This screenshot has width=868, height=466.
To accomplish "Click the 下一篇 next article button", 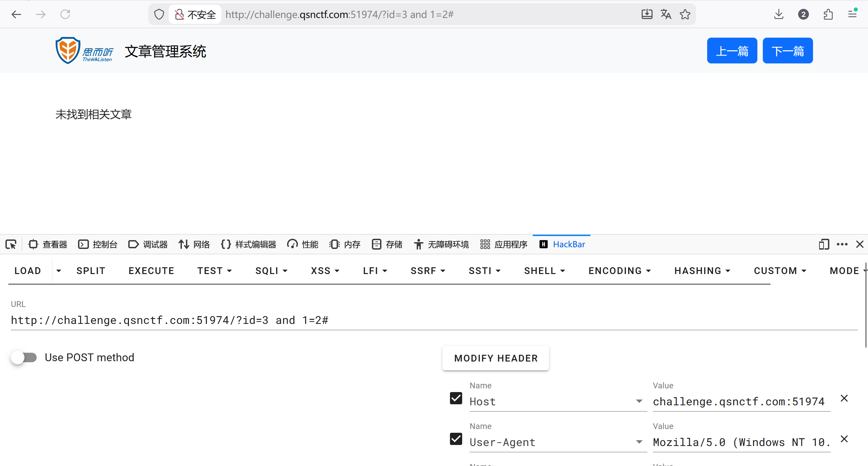I will 788,51.
